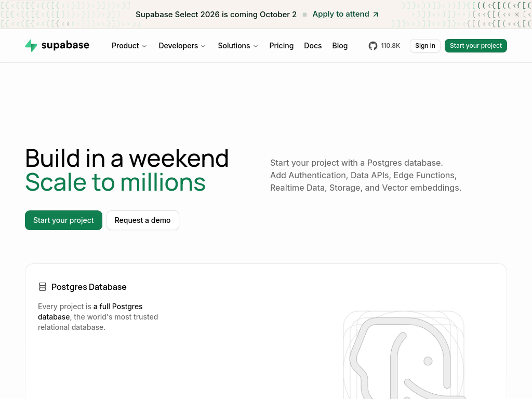Click the hero Start your project button
The width and height of the screenshot is (532, 399).
point(63,220)
